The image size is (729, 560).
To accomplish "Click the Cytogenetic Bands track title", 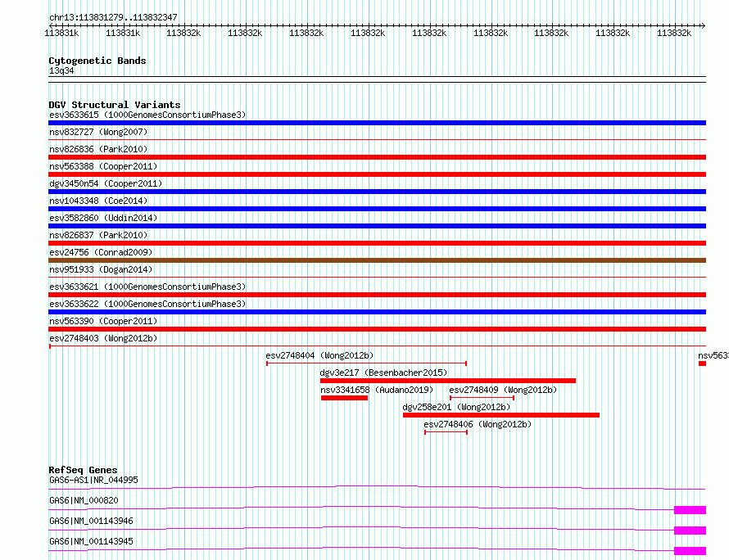I will coord(97,61).
